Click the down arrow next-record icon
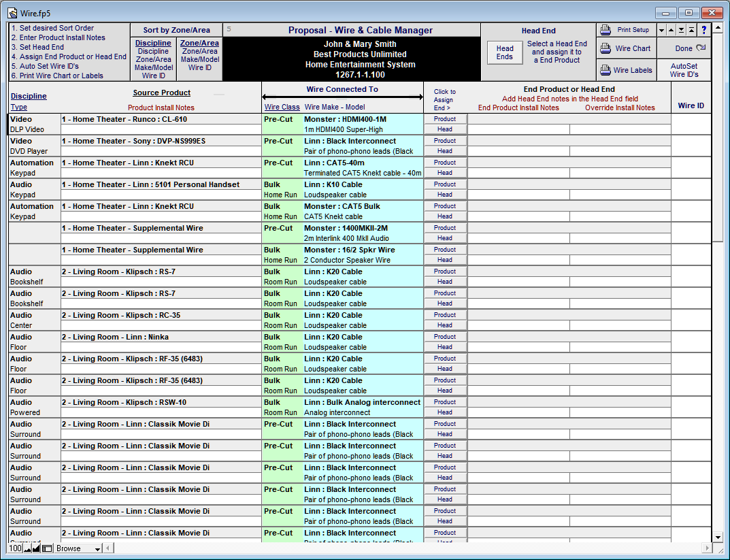The width and height of the screenshot is (730, 560). [661, 30]
